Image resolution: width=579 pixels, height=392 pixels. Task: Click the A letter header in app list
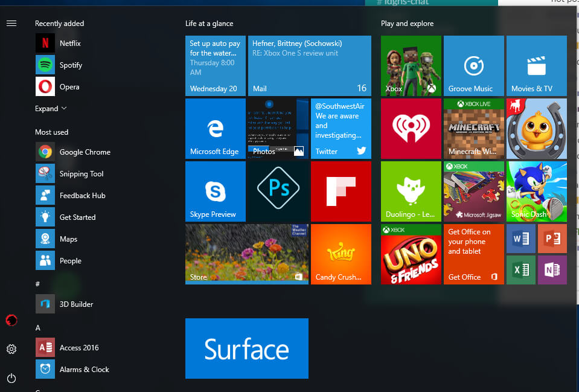(37, 328)
